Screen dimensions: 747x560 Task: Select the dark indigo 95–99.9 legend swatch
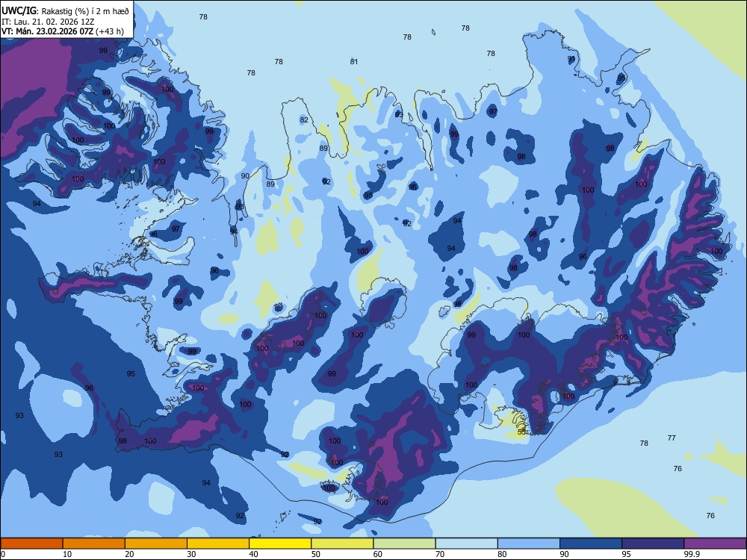pos(653,544)
